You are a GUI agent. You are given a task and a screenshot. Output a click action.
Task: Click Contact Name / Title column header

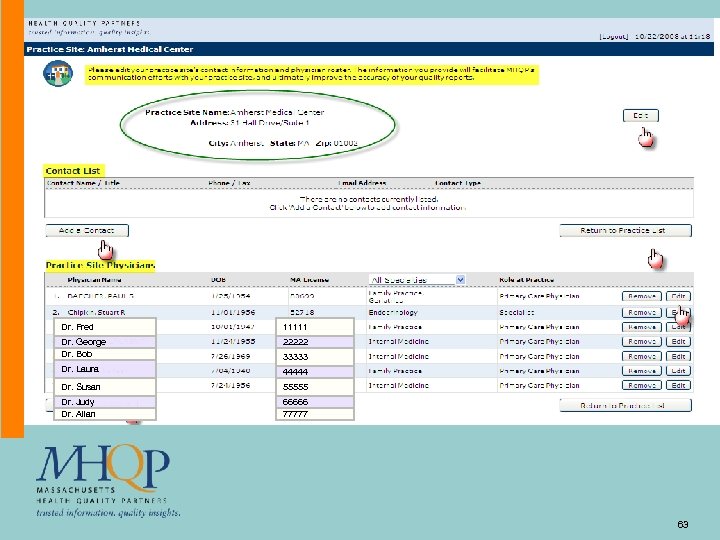click(83, 183)
